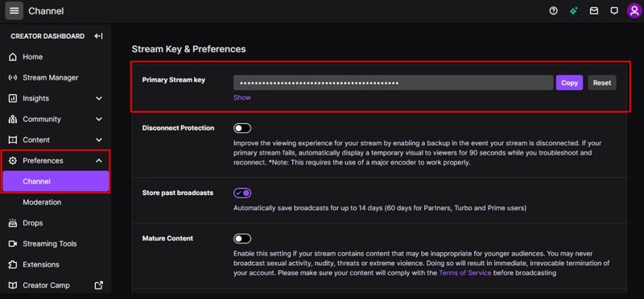This screenshot has height=299, width=644.
Task: Click the help question mark icon
Action: point(553,11)
